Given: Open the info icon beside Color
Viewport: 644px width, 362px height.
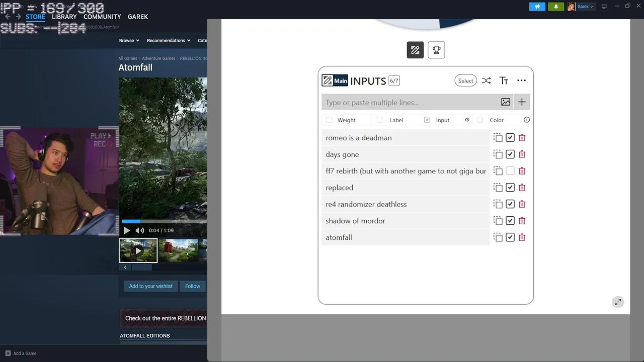Looking at the screenshot, I should click(527, 120).
